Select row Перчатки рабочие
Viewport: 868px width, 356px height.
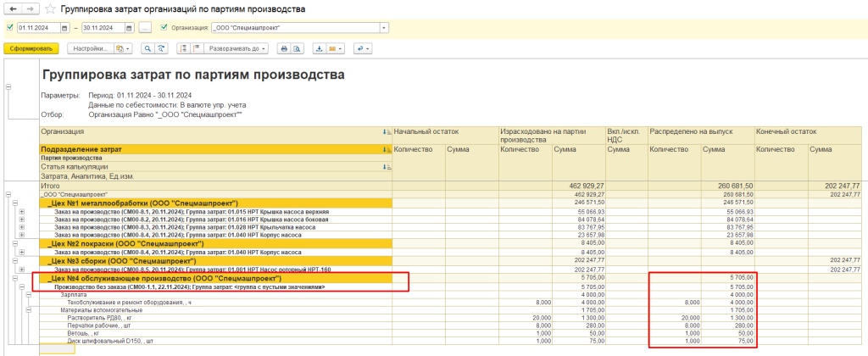coord(216,326)
